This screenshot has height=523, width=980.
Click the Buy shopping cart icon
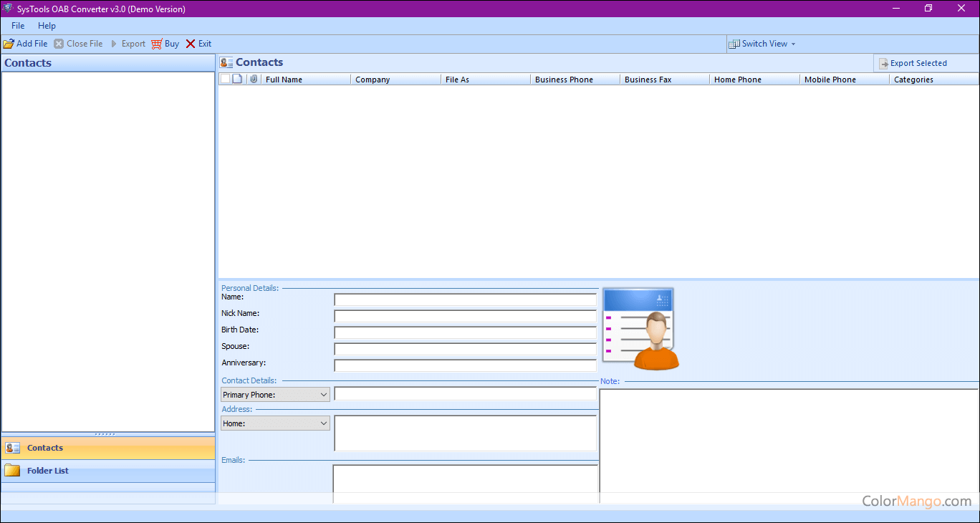(x=157, y=44)
